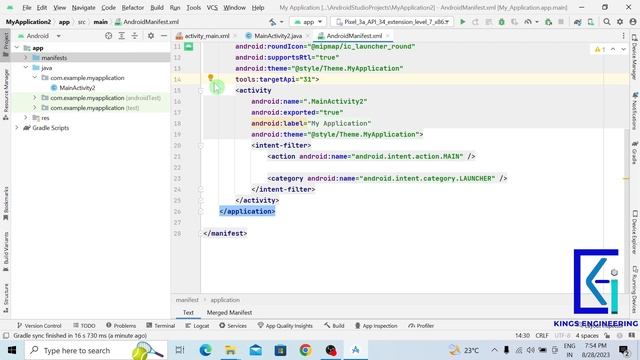Open Structure side panel

point(6,298)
